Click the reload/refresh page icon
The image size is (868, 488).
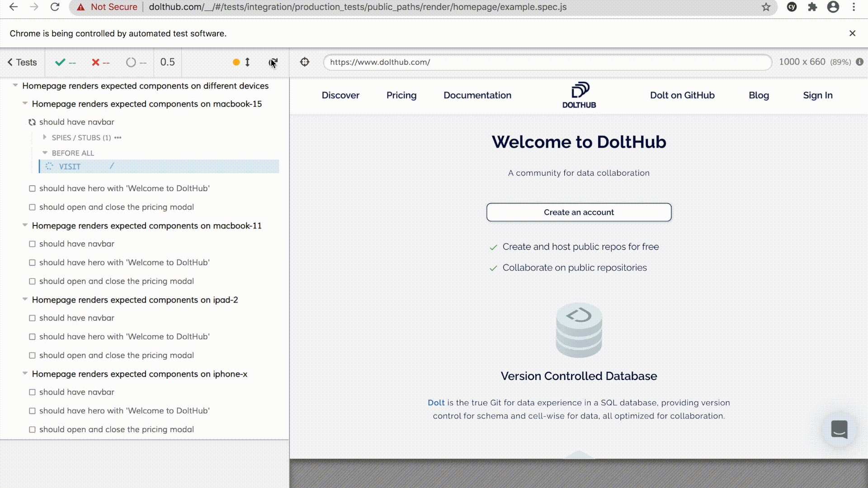(54, 7)
